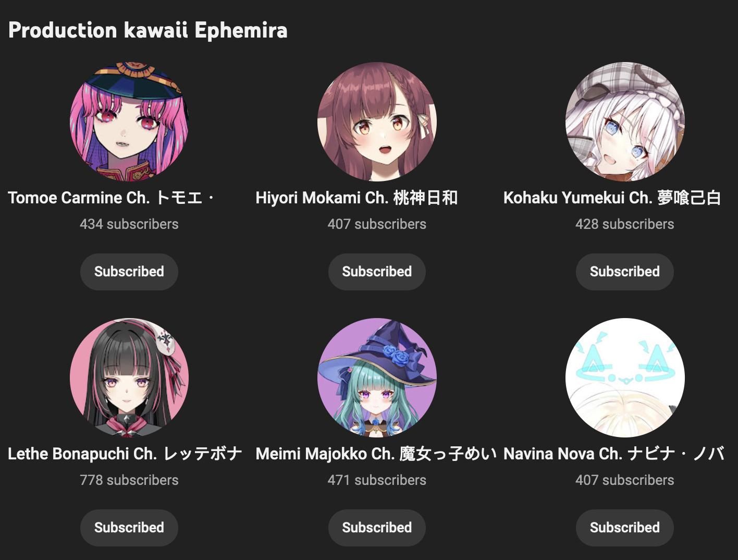Toggle Subscribed button under Kohaku Yumekui

pos(625,272)
